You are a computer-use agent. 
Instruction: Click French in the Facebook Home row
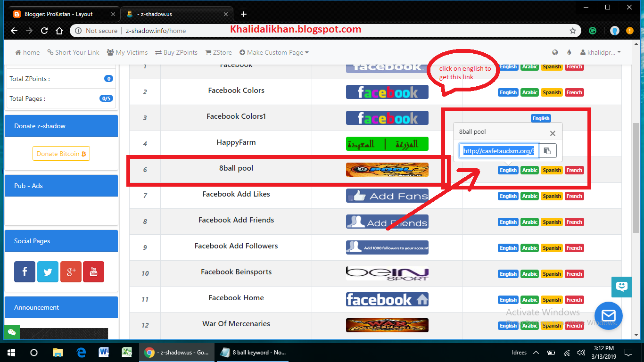click(574, 300)
